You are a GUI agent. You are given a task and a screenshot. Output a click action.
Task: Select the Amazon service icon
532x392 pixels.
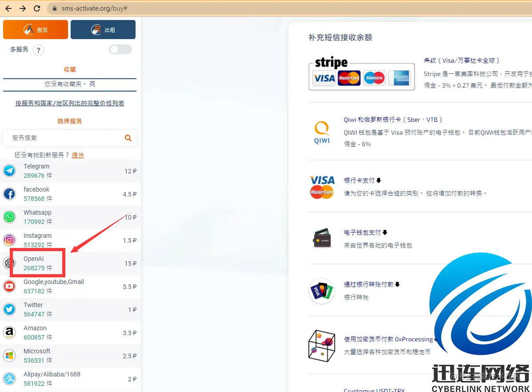(9, 332)
